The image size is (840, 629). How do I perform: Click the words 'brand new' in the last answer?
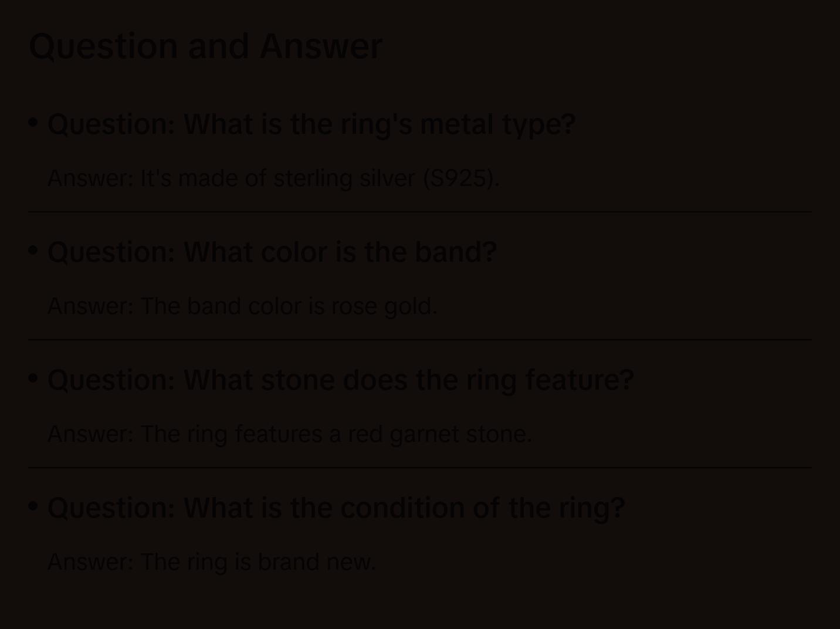coord(316,562)
